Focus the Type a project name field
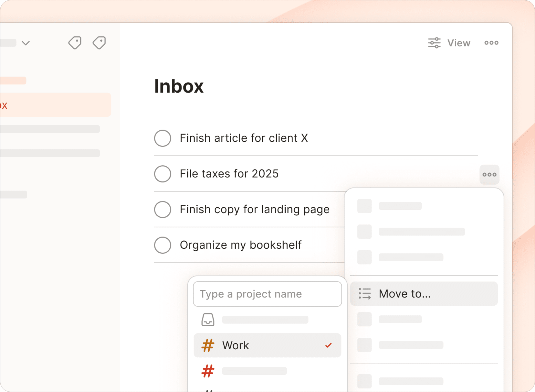This screenshot has width=535, height=392. click(267, 294)
